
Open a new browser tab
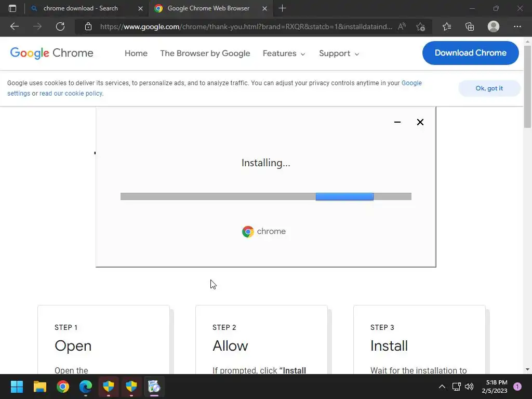coord(282,8)
